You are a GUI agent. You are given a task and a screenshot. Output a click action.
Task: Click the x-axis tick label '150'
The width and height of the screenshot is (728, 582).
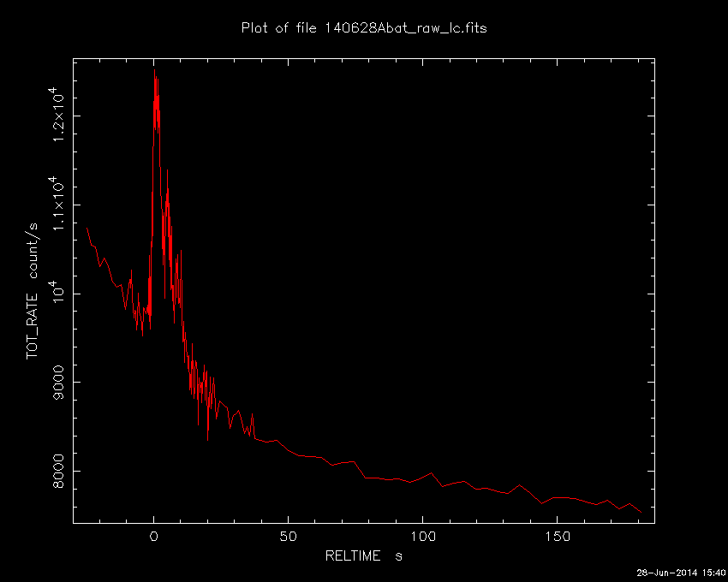click(x=558, y=537)
